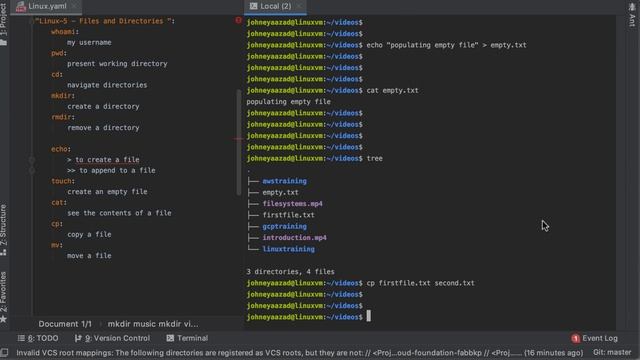Image resolution: width=640 pixels, height=360 pixels.
Task: Open the Project tool window
Action: [4, 24]
